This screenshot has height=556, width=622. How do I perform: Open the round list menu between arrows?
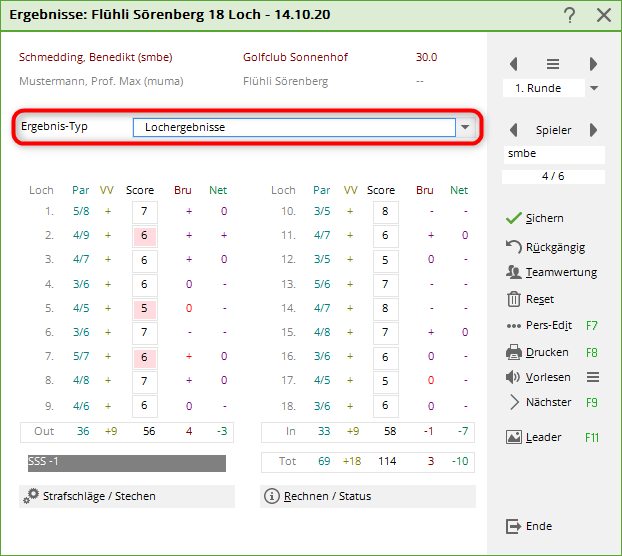(553, 64)
